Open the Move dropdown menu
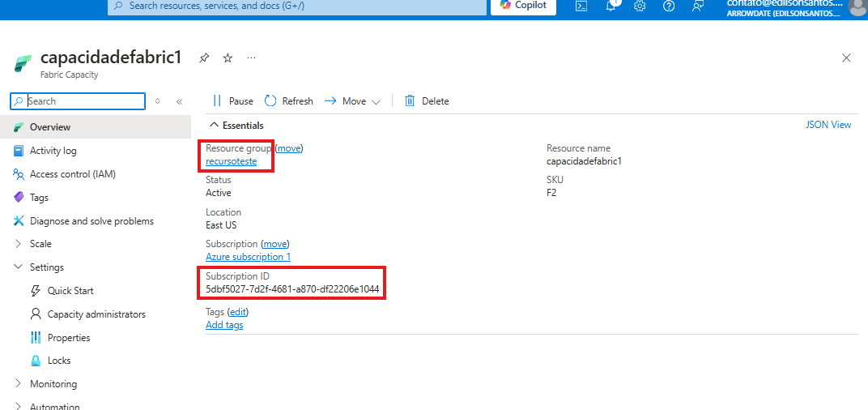Image resolution: width=868 pixels, height=410 pixels. coord(353,101)
